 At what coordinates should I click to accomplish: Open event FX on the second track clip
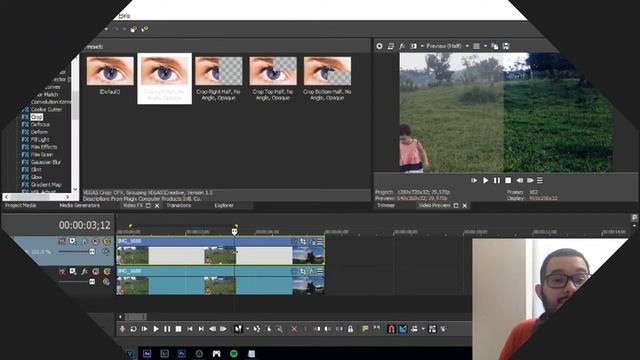pos(312,271)
